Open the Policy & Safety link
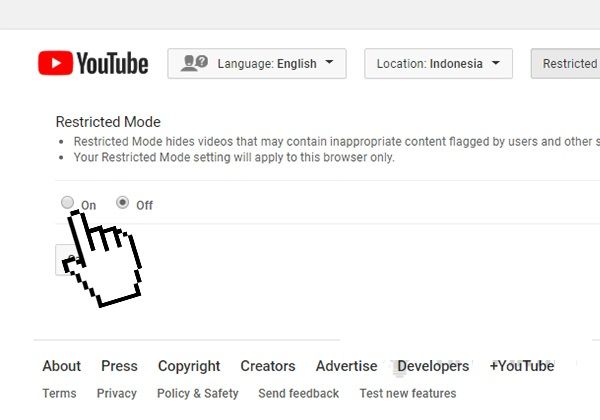The height and width of the screenshot is (420, 600). [198, 393]
